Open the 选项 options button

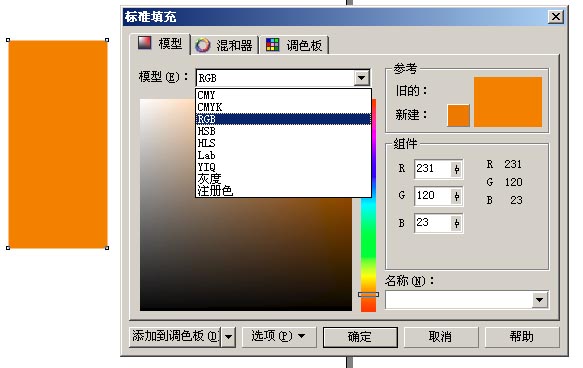279,337
